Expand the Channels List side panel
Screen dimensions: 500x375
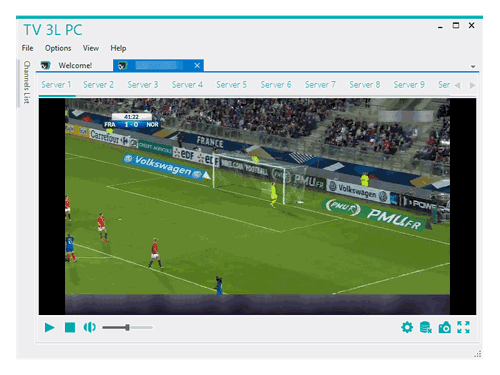27,82
